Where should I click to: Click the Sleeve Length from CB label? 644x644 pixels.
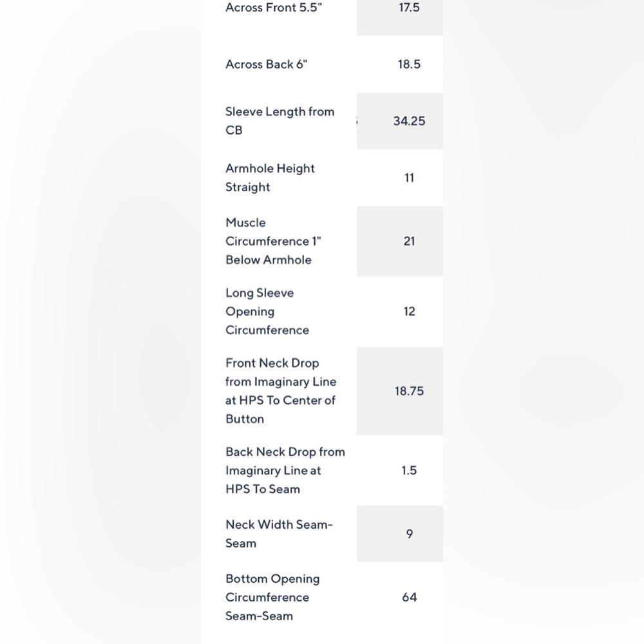279,121
